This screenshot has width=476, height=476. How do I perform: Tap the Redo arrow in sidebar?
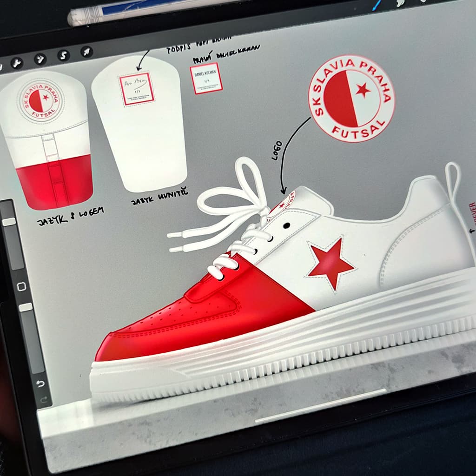tap(43, 399)
